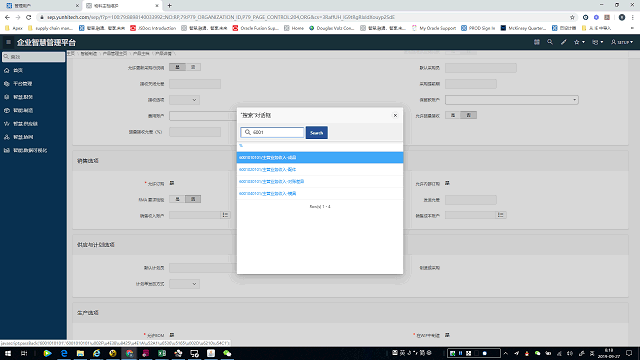The height and width of the screenshot is (360, 640).
Task: Open 智能制造 in the sidebar
Action: pyautogui.click(x=23, y=110)
